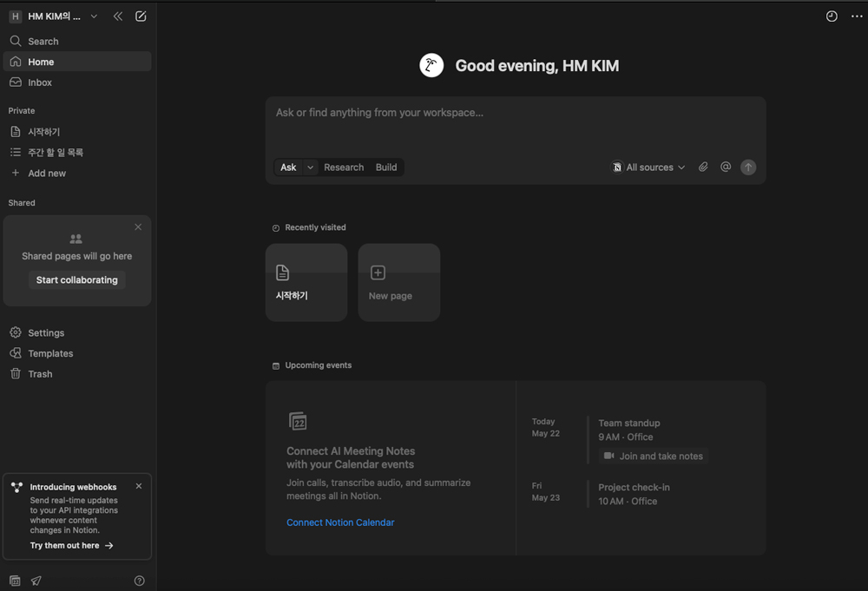Select the Ask mode tab

pyautogui.click(x=288, y=167)
